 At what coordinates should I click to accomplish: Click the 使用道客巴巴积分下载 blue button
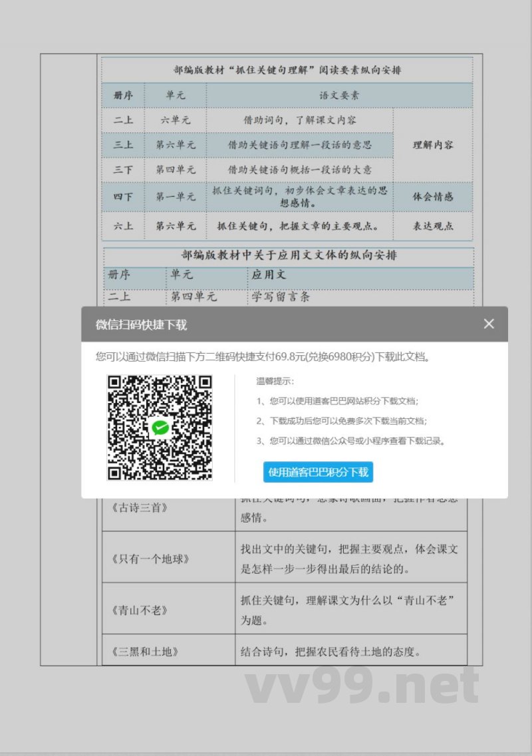coord(318,472)
